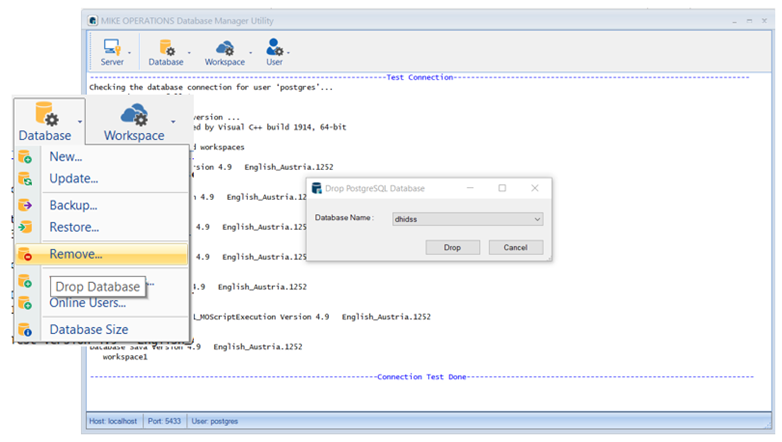Click the Server toolbar icon
The image size is (782, 442).
[x=112, y=47]
